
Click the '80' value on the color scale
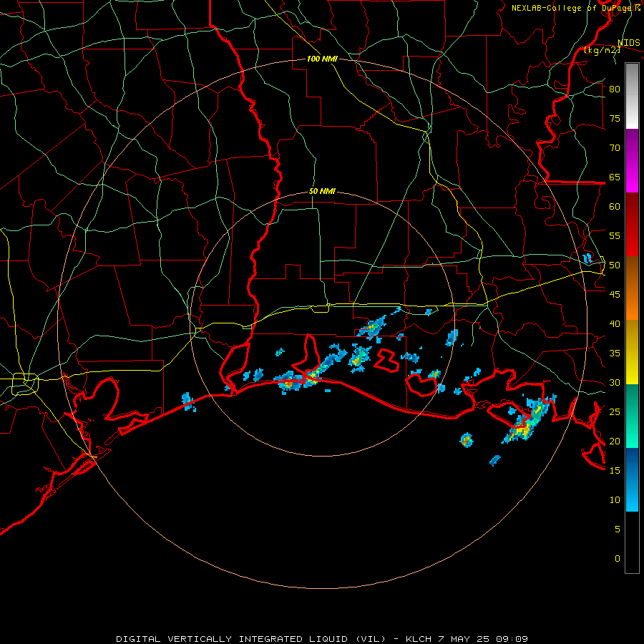click(615, 89)
